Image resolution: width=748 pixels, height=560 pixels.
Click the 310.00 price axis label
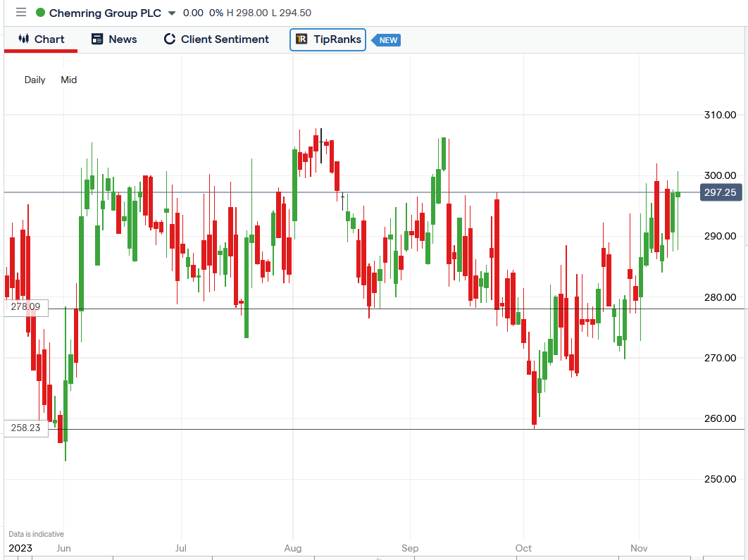(x=721, y=115)
